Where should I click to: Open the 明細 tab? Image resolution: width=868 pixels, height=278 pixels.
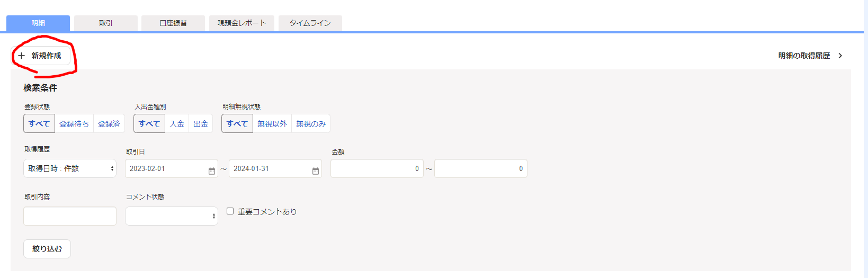pos(38,23)
